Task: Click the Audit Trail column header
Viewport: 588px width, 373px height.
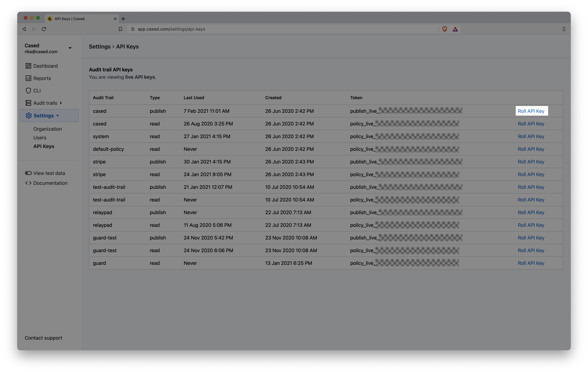Action: click(103, 98)
